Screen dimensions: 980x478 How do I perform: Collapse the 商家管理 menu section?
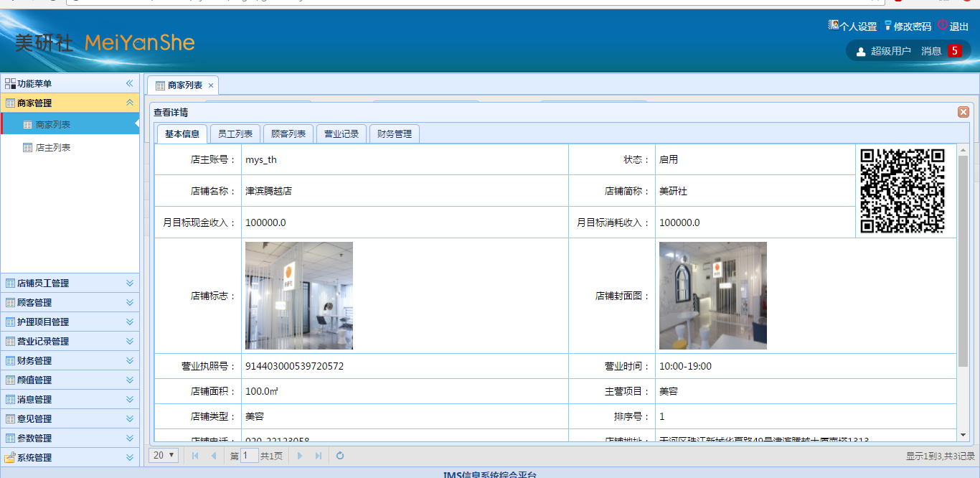130,103
